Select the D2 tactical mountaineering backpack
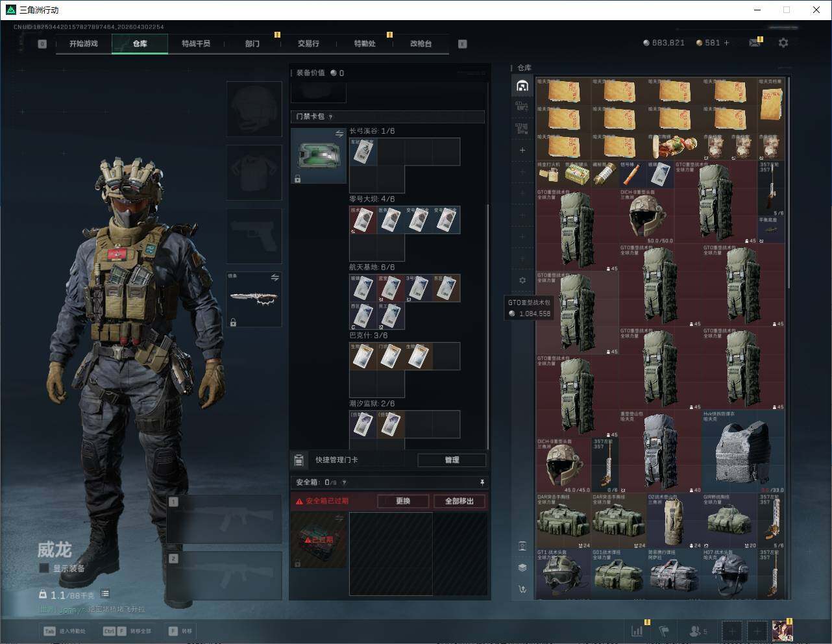Viewport: 832px width, 644px height. 674,521
